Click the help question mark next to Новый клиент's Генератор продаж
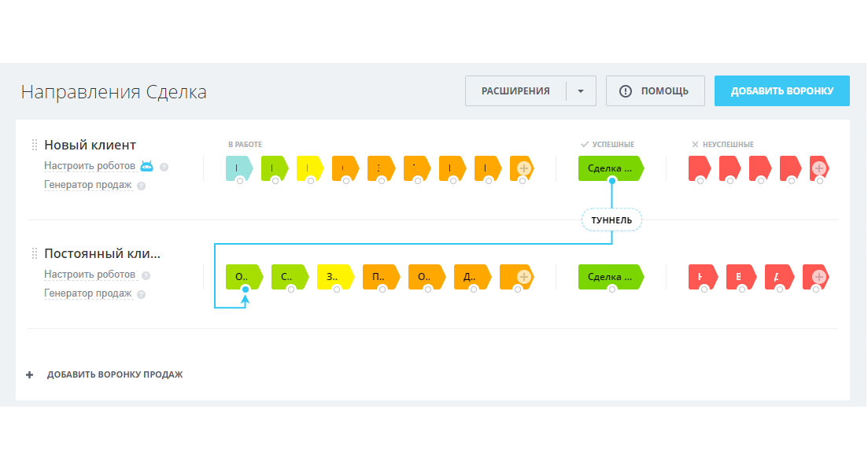This screenshot has height=472, width=868. (141, 186)
